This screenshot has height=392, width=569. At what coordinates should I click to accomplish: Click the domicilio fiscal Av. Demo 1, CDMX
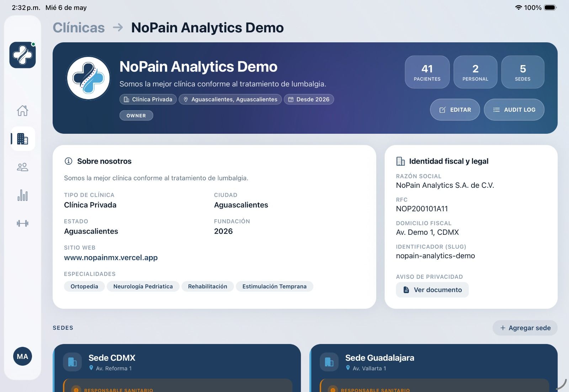tap(427, 232)
